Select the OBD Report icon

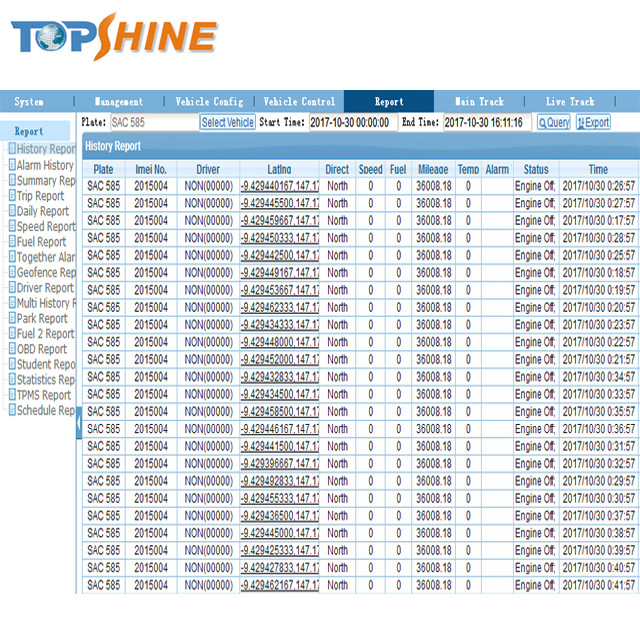[12, 349]
